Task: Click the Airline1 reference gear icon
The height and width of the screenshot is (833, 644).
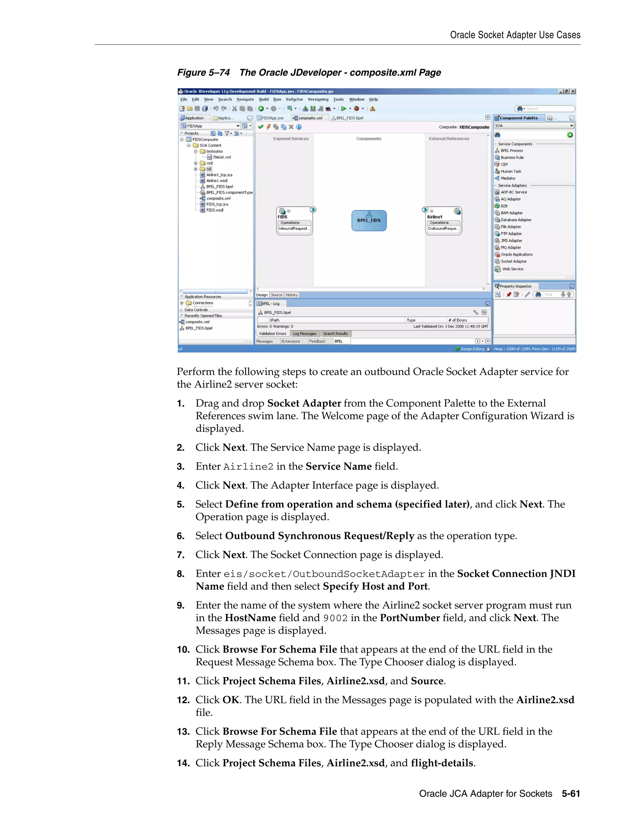Action: coord(457,211)
